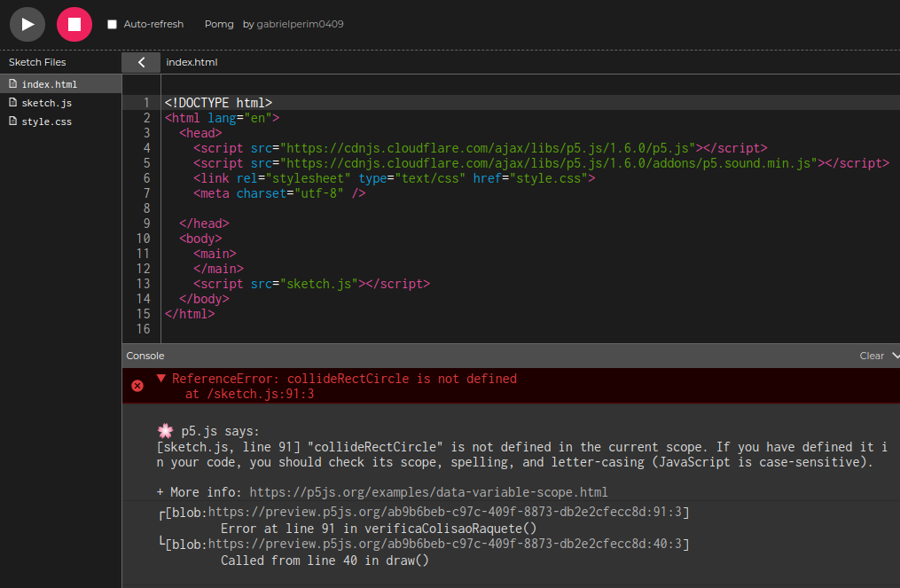The width and height of the screenshot is (900, 588).
Task: Click line number 1 in gutter
Action: click(146, 103)
